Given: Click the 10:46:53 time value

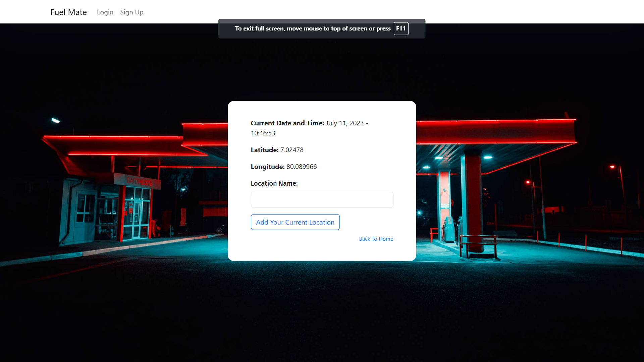Looking at the screenshot, I should point(263,133).
